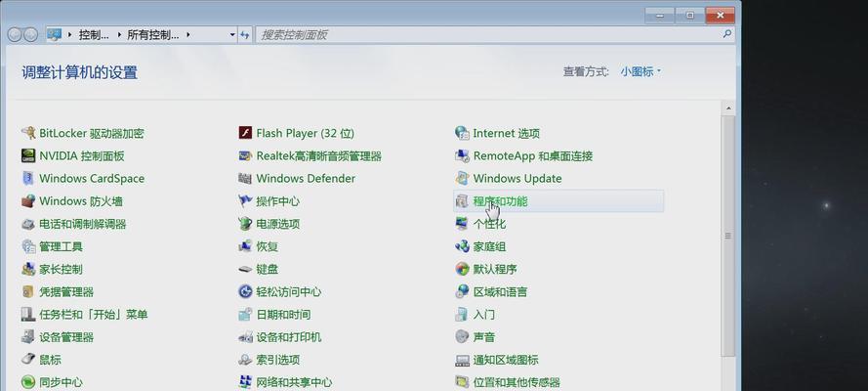
Task: Click the Windows Update text link
Action: point(517,178)
